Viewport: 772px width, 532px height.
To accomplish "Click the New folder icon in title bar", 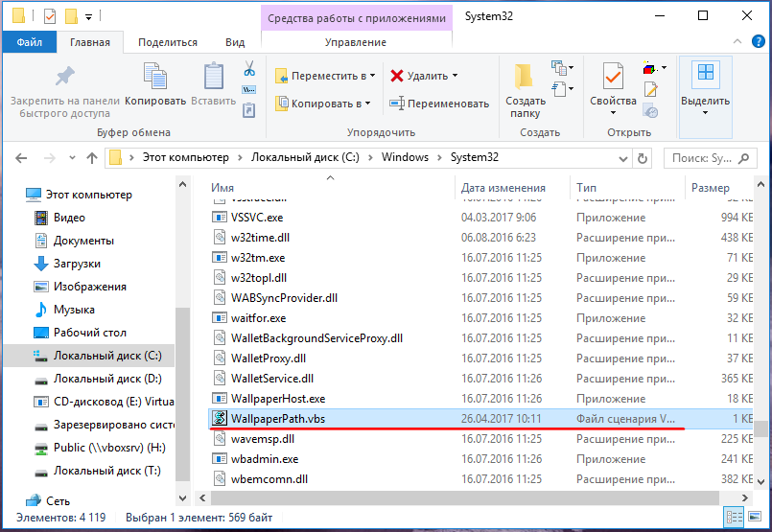I will click(x=71, y=16).
